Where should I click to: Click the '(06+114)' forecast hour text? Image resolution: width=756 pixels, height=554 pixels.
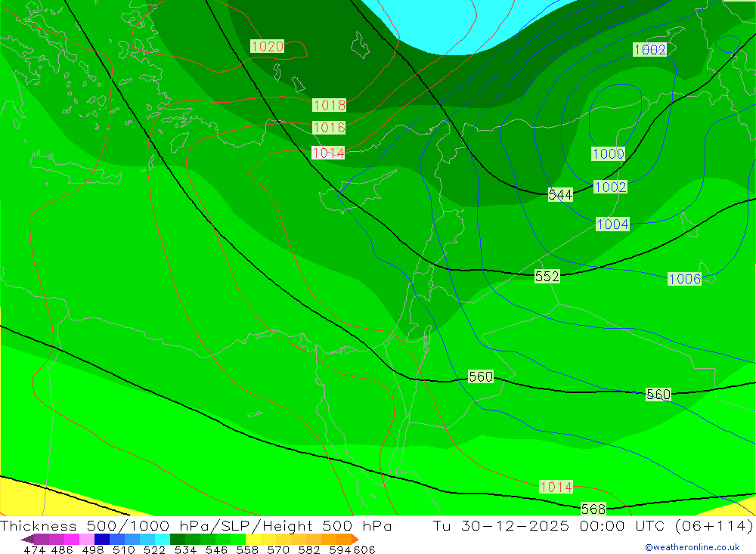[x=714, y=525]
